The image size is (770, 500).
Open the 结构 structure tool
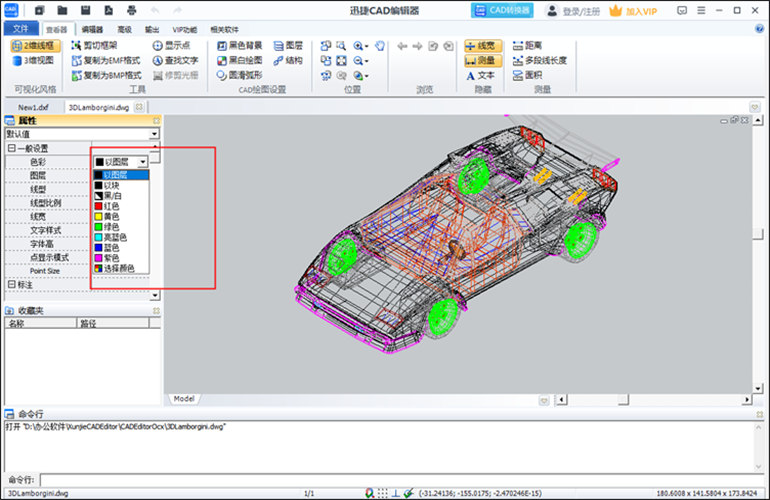[288, 60]
